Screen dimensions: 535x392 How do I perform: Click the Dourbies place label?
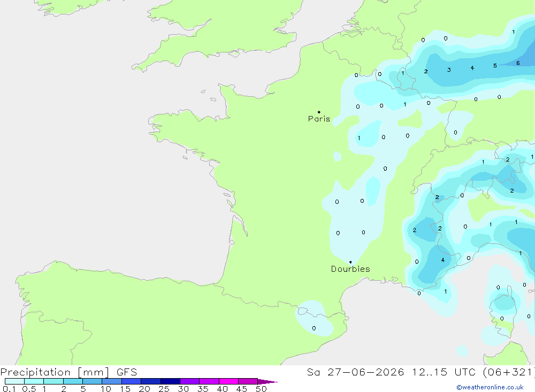point(350,269)
